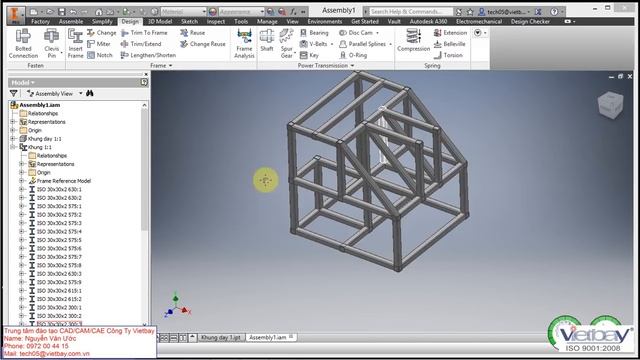This screenshot has width=640, height=360.
Task: Expand the ISO 30x30x2 630:1 node
Action: (22, 189)
